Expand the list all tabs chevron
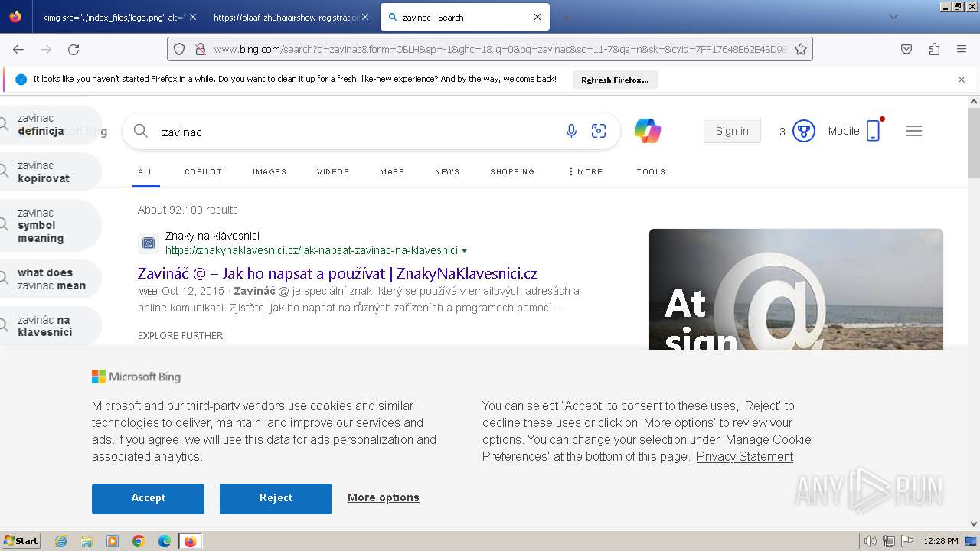The width and height of the screenshot is (980, 551). [893, 17]
